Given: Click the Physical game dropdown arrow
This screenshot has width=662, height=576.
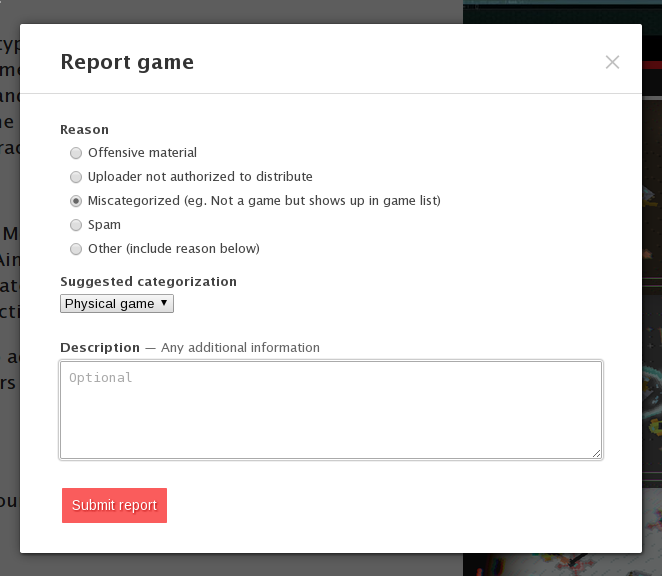Looking at the screenshot, I should click(164, 303).
